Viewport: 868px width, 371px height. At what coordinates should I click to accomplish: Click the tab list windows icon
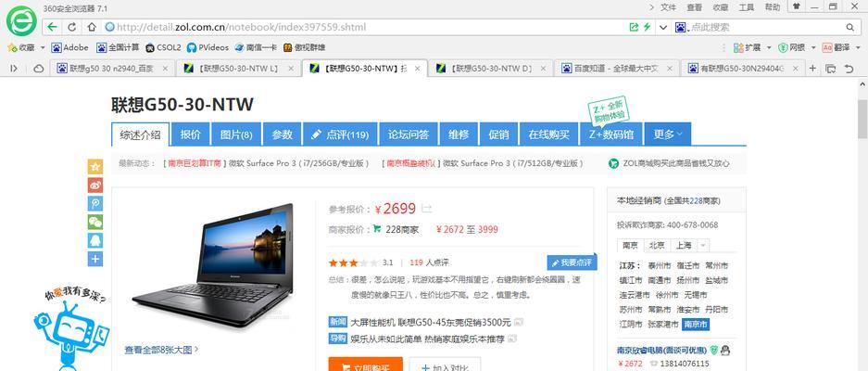click(x=830, y=69)
